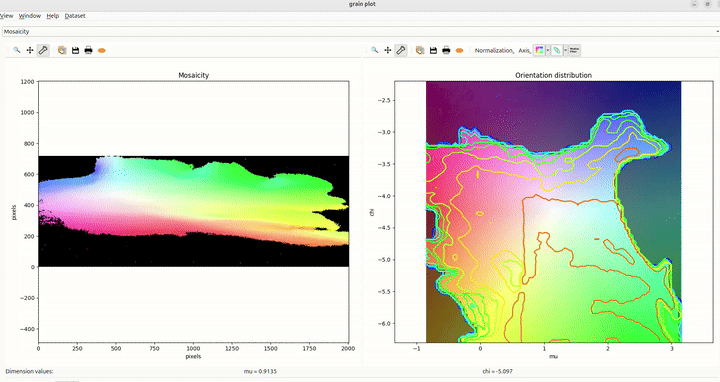This screenshot has height=382, width=720.
Task: Select zoom mode in Mosaicity plot toolbar
Action: click(17, 50)
